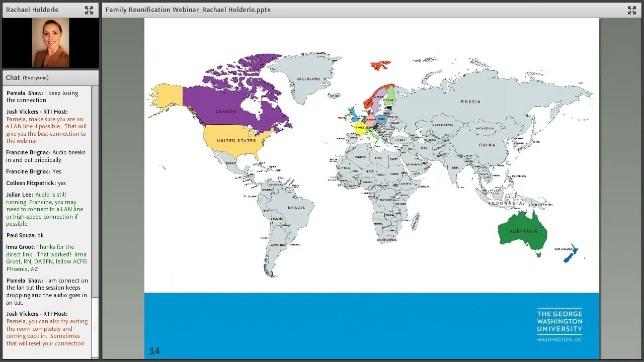Click the 'Chat (Everyone)' pod header
Image resolution: width=644 pixels, height=362 pixels.
50,77
